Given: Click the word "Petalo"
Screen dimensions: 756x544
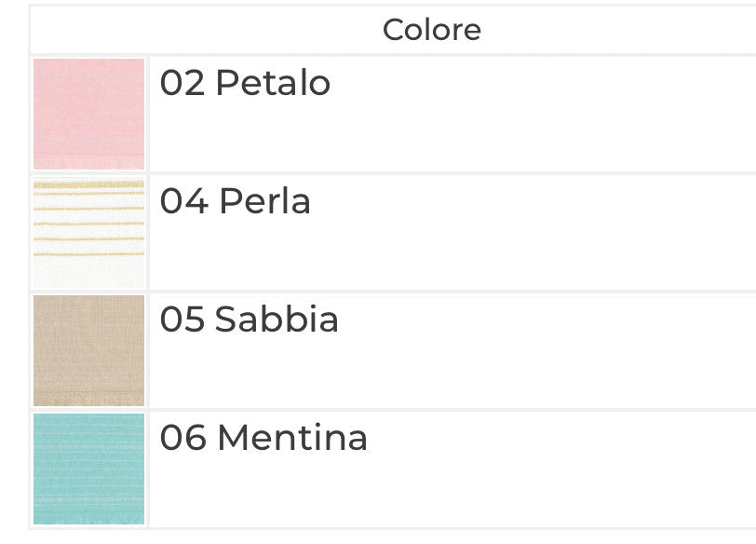Looking at the screenshot, I should (x=273, y=83).
